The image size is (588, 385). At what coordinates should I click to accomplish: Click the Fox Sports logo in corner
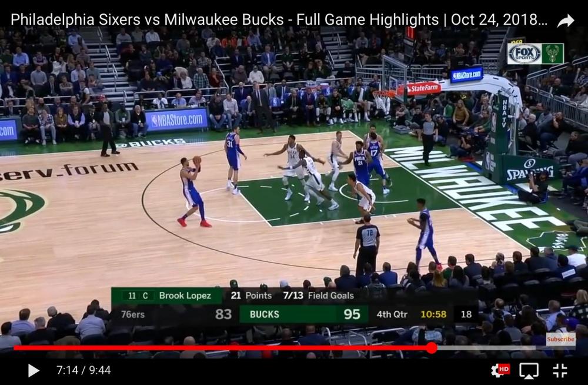coord(524,54)
